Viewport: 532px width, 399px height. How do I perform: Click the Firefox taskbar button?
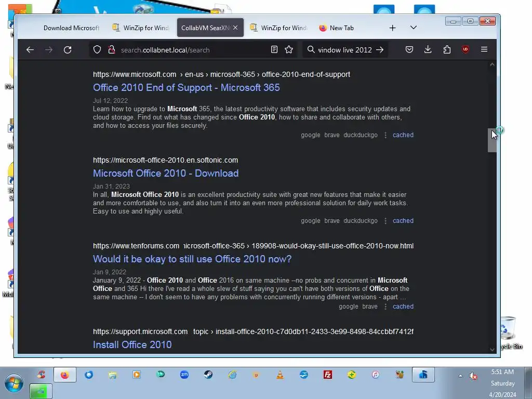(x=64, y=375)
